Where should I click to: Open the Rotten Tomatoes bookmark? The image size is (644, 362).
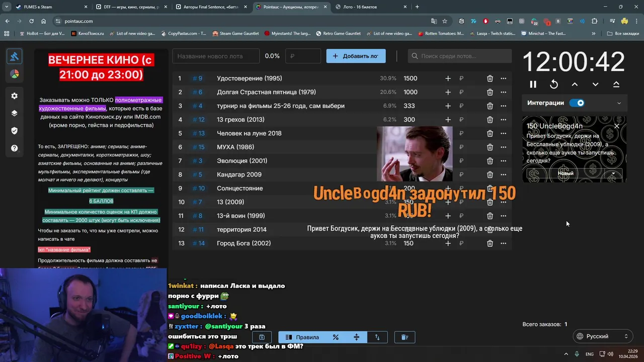[440, 34]
